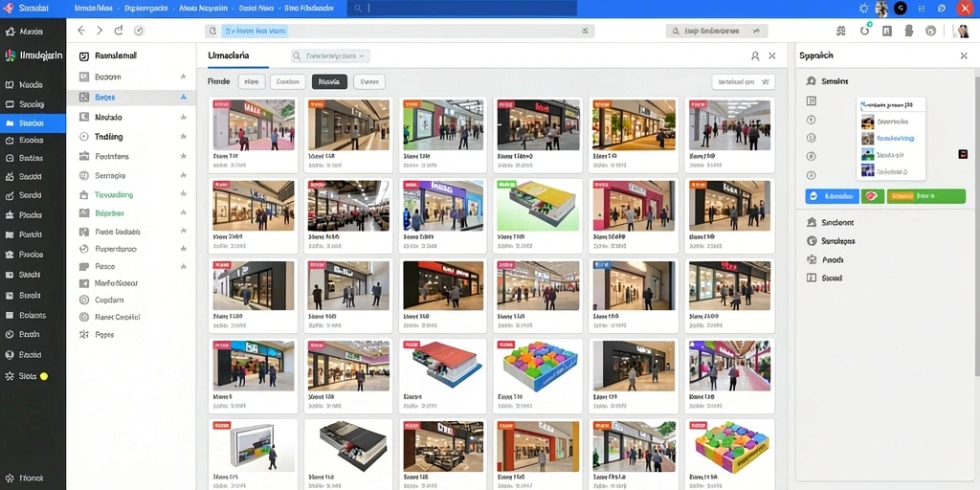Open the user profile icon above the thumbnail grid
Screen dimensions: 980x490
[x=755, y=56]
